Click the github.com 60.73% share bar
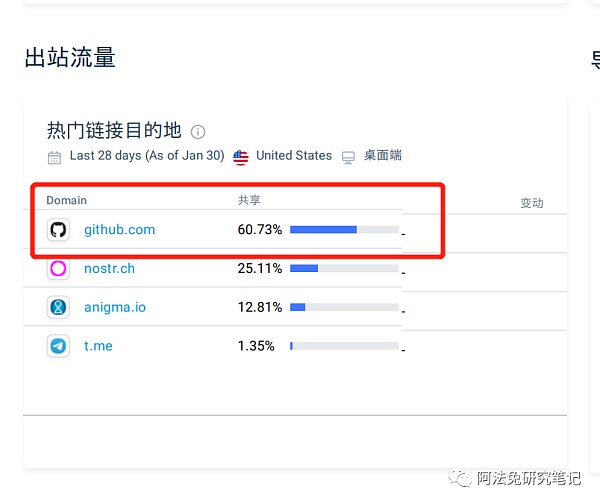This screenshot has height=504, width=600. [343, 230]
